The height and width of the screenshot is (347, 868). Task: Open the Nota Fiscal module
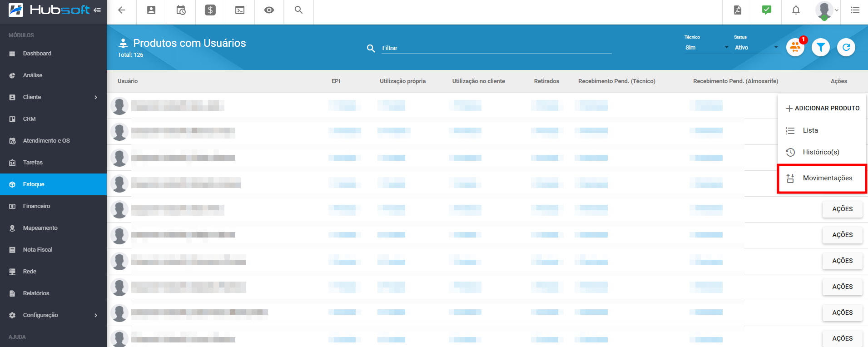53,250
